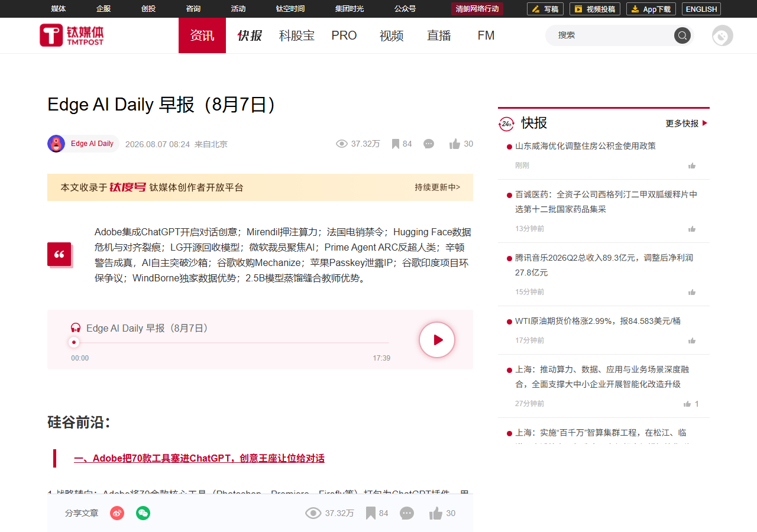
Task: Open 腾讯音乐2026Q2总收入 news headline
Action: tap(604, 265)
